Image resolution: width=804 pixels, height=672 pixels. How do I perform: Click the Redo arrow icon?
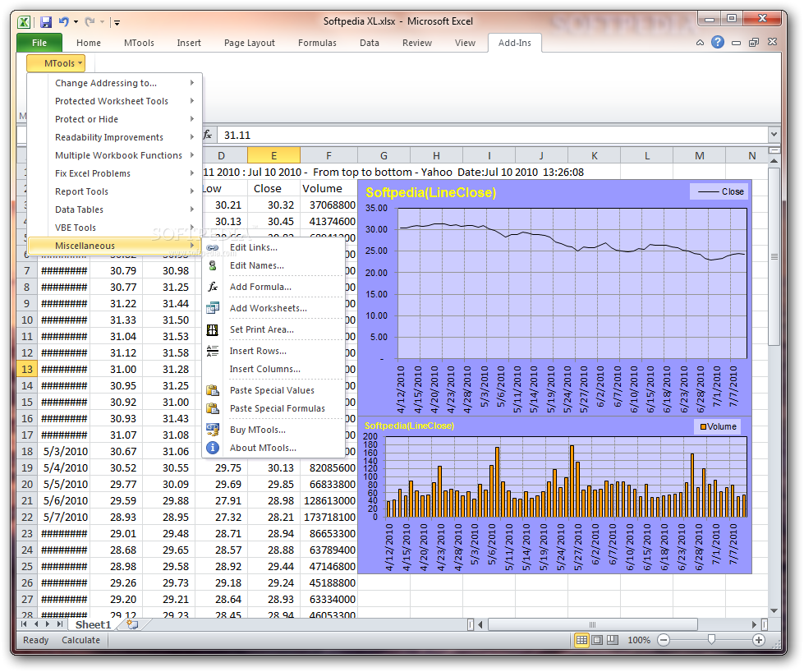90,21
